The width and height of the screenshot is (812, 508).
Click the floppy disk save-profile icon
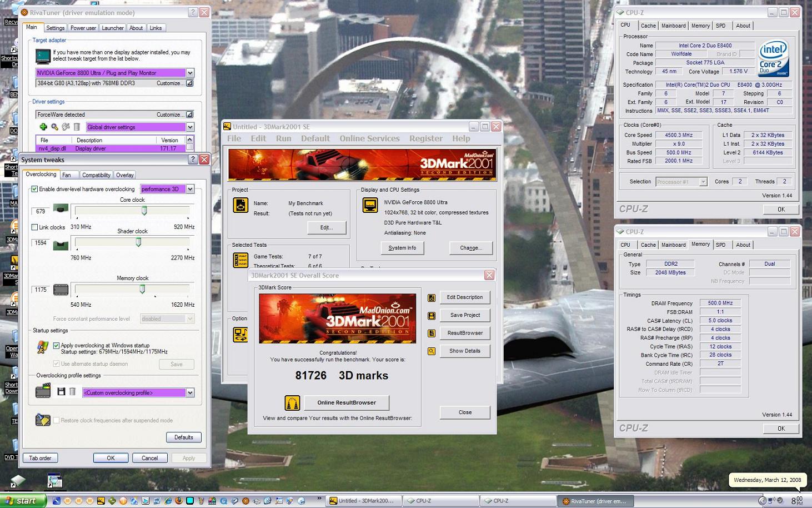coord(61,392)
